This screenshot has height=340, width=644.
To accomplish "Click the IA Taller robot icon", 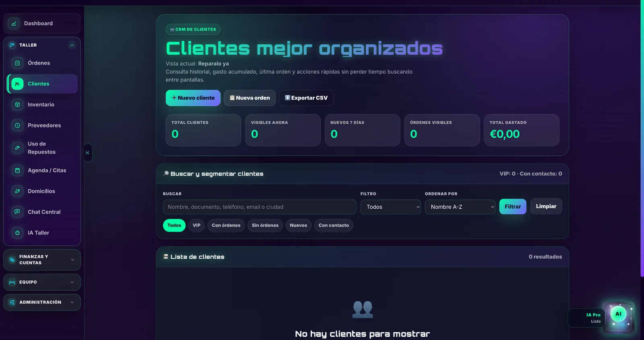I will coord(17,233).
